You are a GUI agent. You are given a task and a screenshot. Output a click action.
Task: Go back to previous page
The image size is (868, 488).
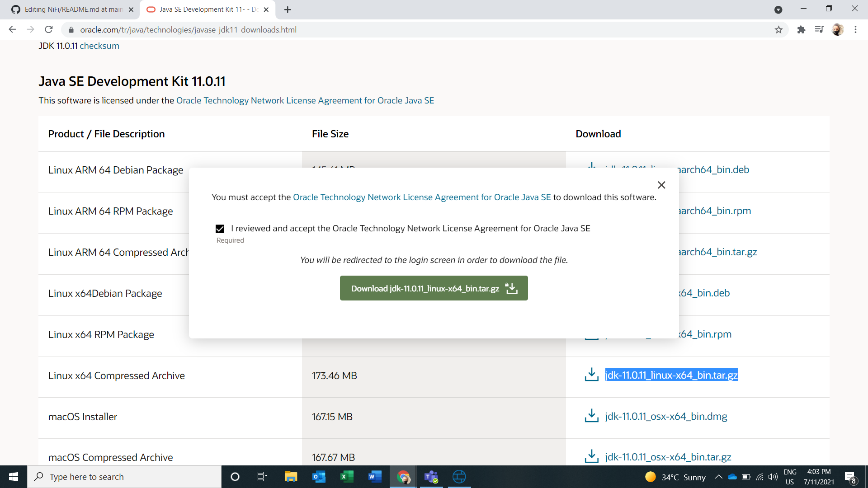tap(12, 29)
